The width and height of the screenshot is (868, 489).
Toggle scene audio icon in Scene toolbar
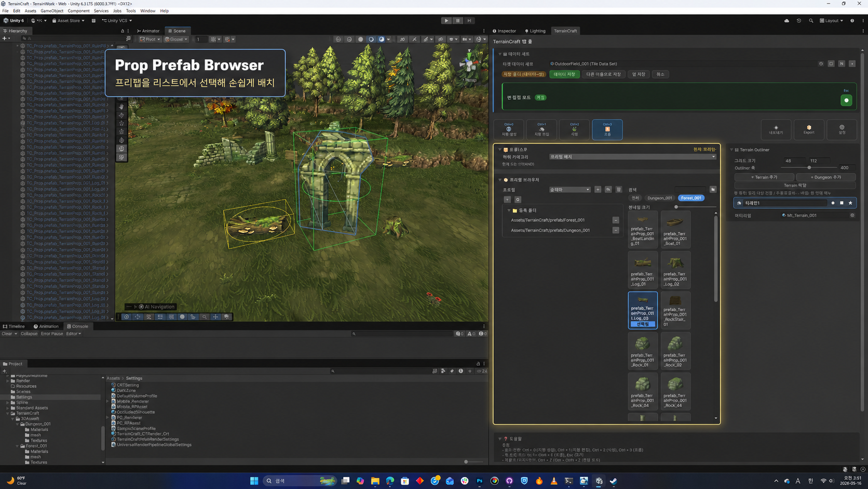tap(414, 39)
